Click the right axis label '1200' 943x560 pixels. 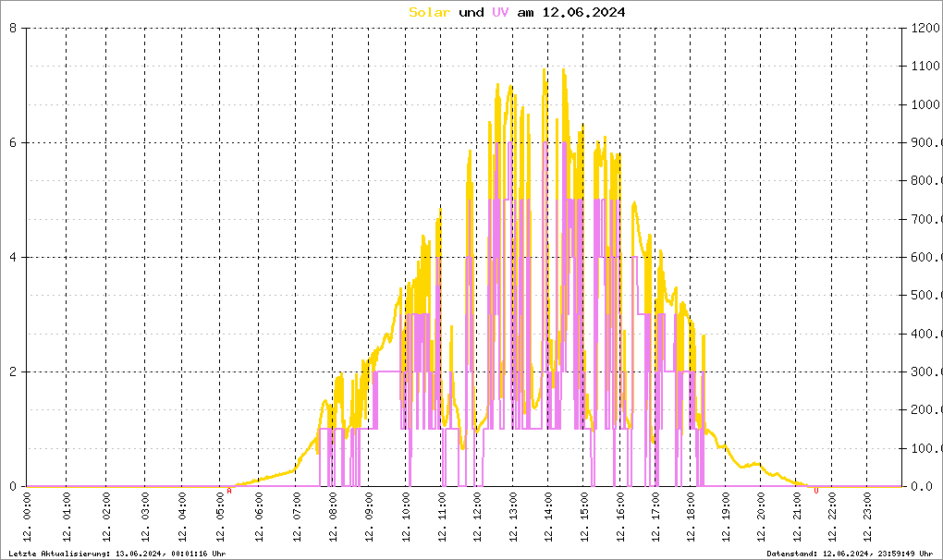[x=925, y=28]
